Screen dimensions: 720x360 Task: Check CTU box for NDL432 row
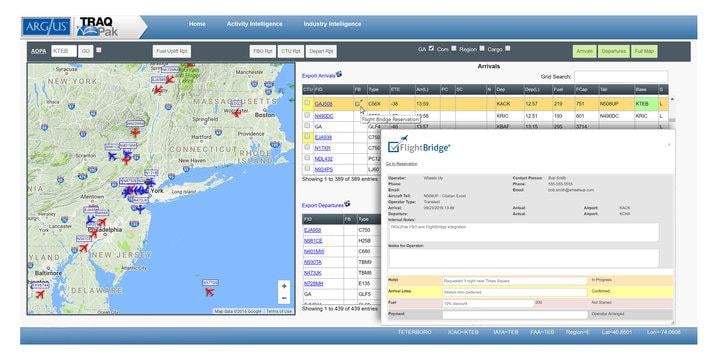307,158
